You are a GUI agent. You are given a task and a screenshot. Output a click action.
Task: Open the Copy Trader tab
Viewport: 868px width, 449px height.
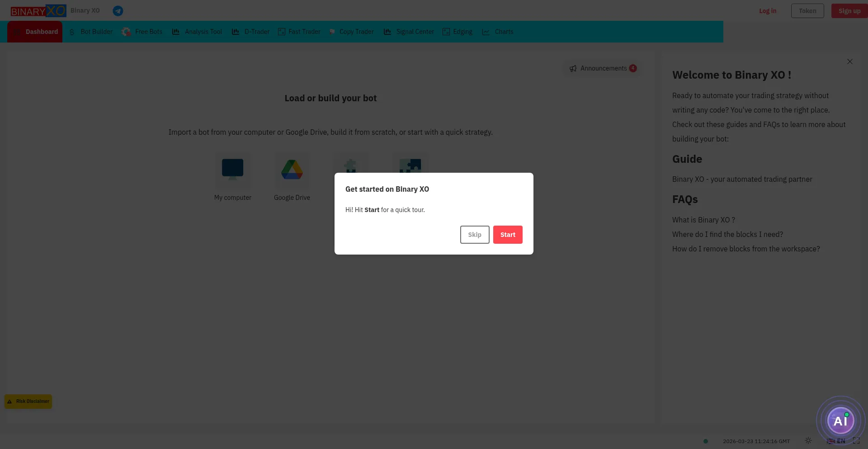click(x=351, y=32)
